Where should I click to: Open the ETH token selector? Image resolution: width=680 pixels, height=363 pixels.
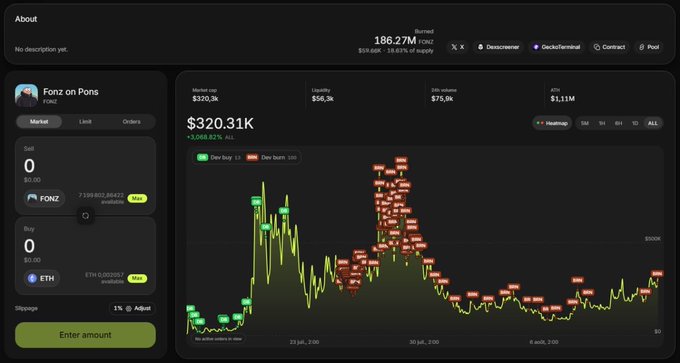(42, 278)
